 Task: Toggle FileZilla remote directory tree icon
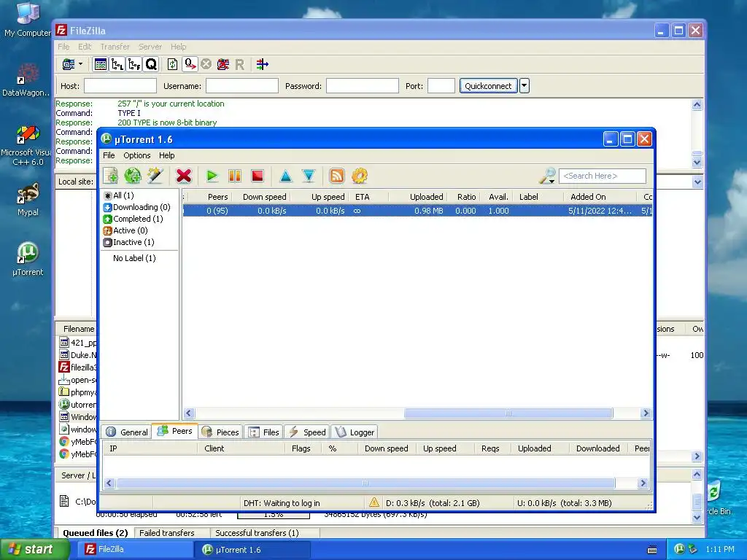[134, 64]
